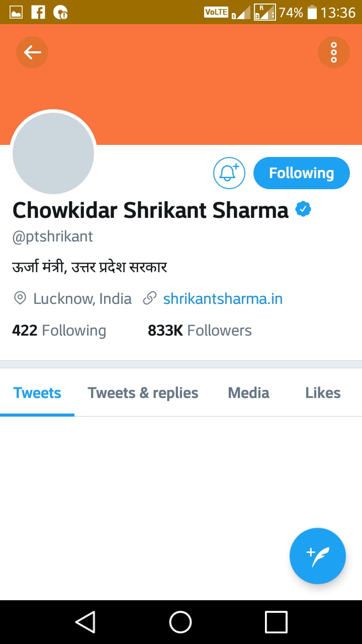Toggle the Following button

(x=301, y=173)
